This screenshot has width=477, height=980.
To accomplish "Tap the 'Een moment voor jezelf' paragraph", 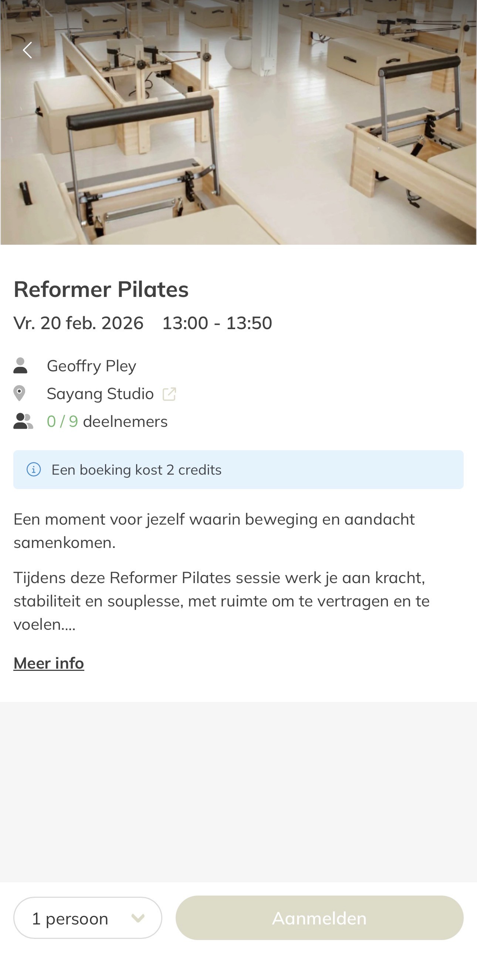I will [x=214, y=531].
